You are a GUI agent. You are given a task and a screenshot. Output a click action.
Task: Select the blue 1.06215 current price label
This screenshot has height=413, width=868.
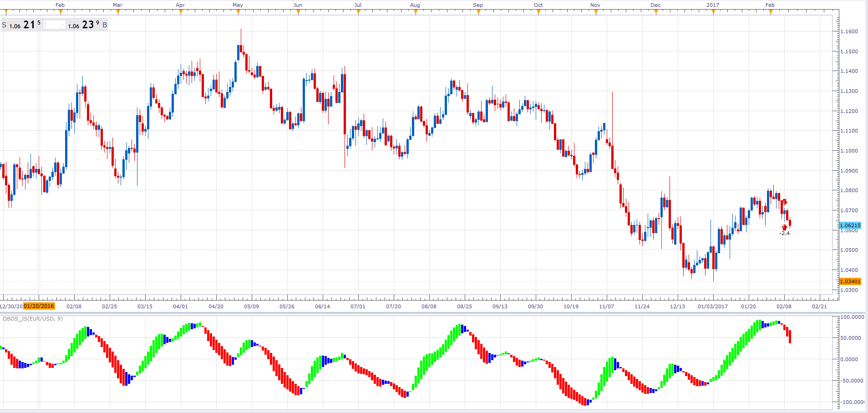point(850,225)
